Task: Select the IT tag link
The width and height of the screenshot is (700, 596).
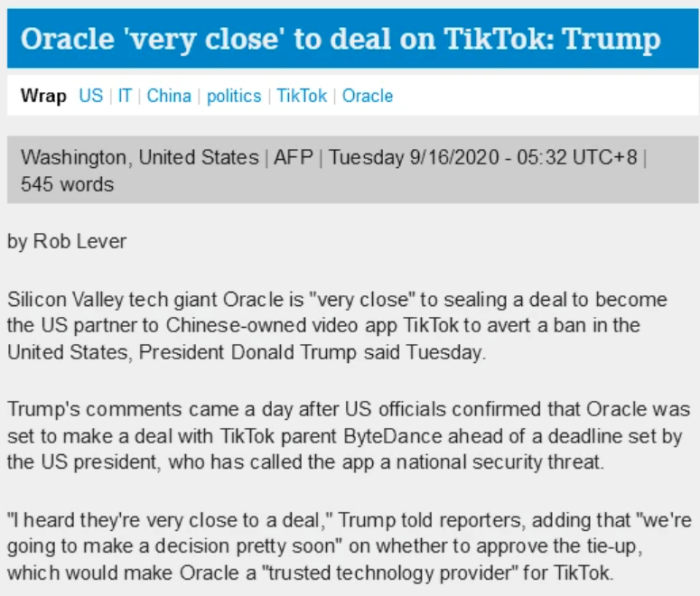Action: click(x=125, y=96)
